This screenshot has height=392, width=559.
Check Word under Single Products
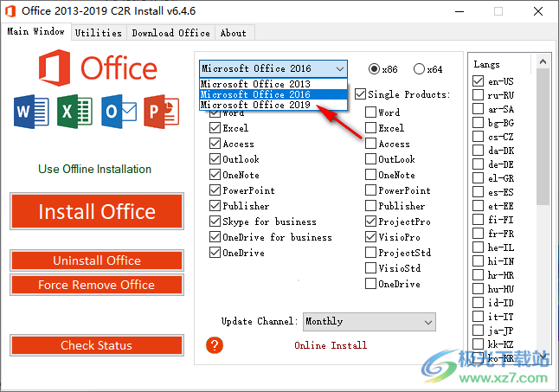pos(370,112)
